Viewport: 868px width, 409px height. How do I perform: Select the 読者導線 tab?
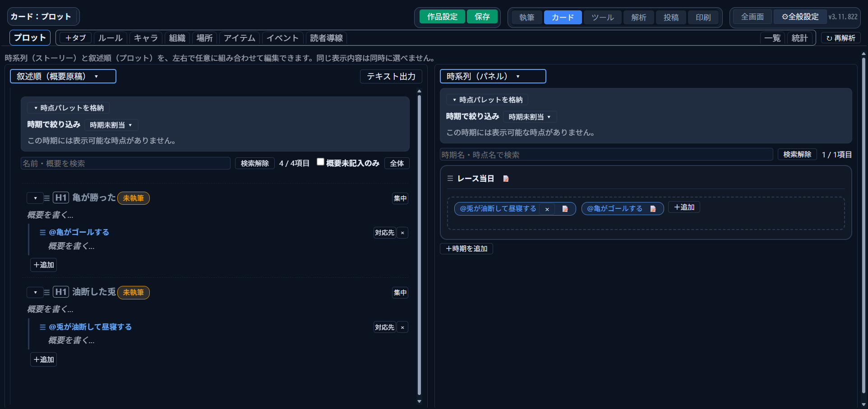coord(326,38)
